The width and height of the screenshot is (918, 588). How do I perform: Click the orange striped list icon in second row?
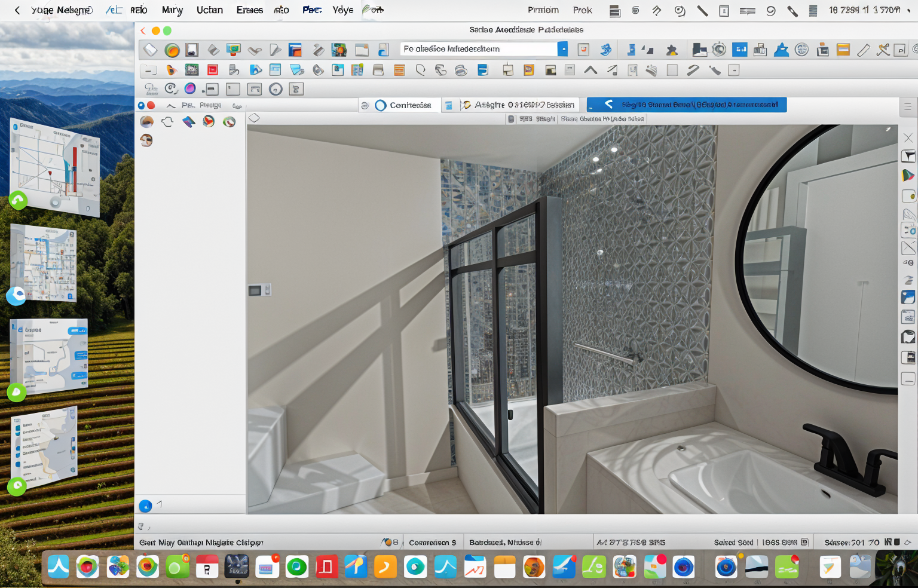coord(399,71)
